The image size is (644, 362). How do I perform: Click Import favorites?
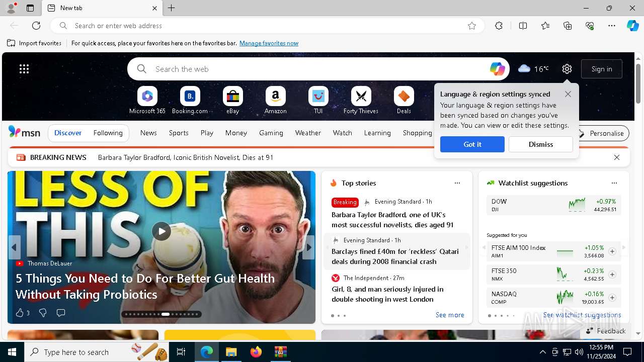pos(34,43)
